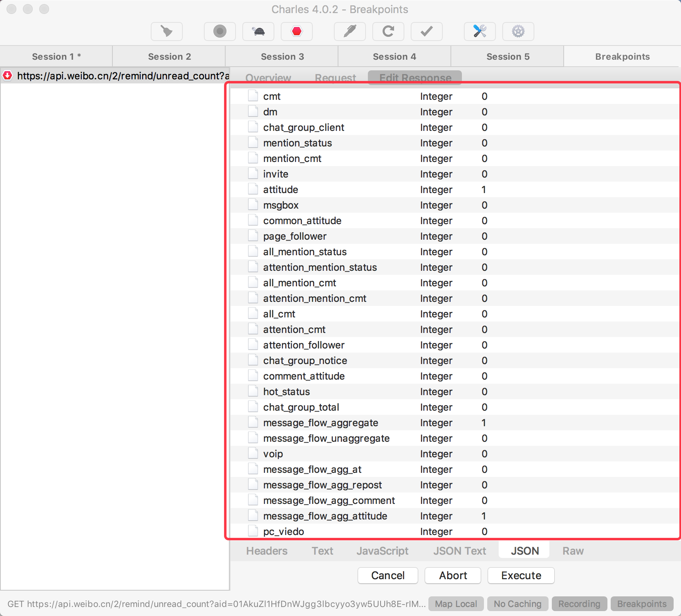Select the Edit Response tab
Screen dimensions: 681x616
coord(415,78)
